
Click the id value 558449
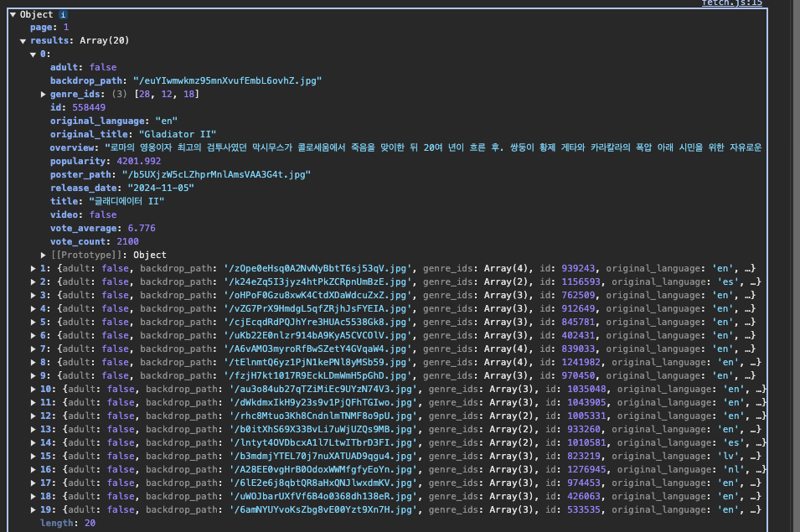tap(89, 107)
